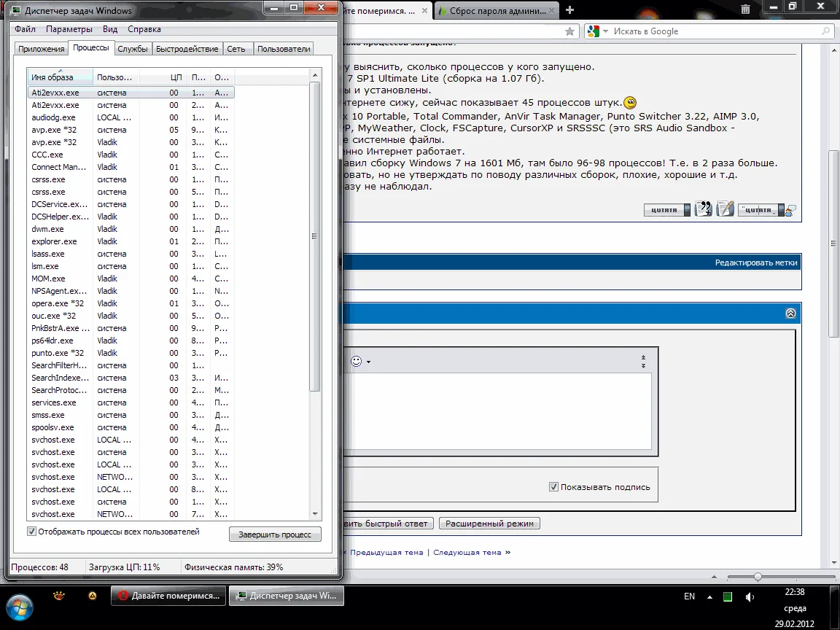Image resolution: width=840 pixels, height=630 pixels.
Task: Click the orange paw tray icon on the taskbar
Action: pos(59,595)
